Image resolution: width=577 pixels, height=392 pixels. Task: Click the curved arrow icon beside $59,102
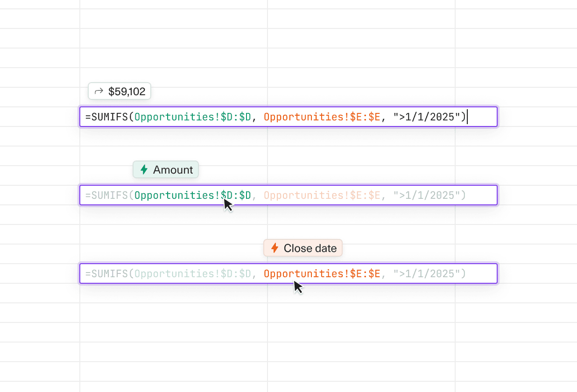pyautogui.click(x=98, y=91)
